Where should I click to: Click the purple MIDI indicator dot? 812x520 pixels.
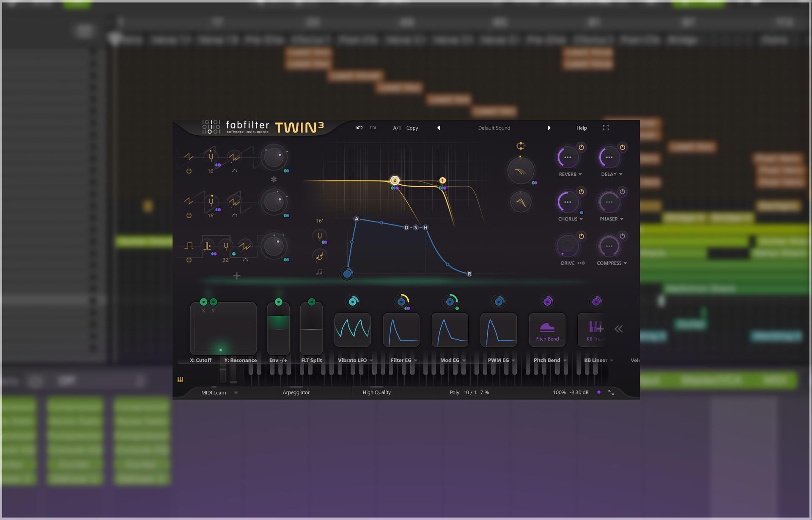click(598, 392)
